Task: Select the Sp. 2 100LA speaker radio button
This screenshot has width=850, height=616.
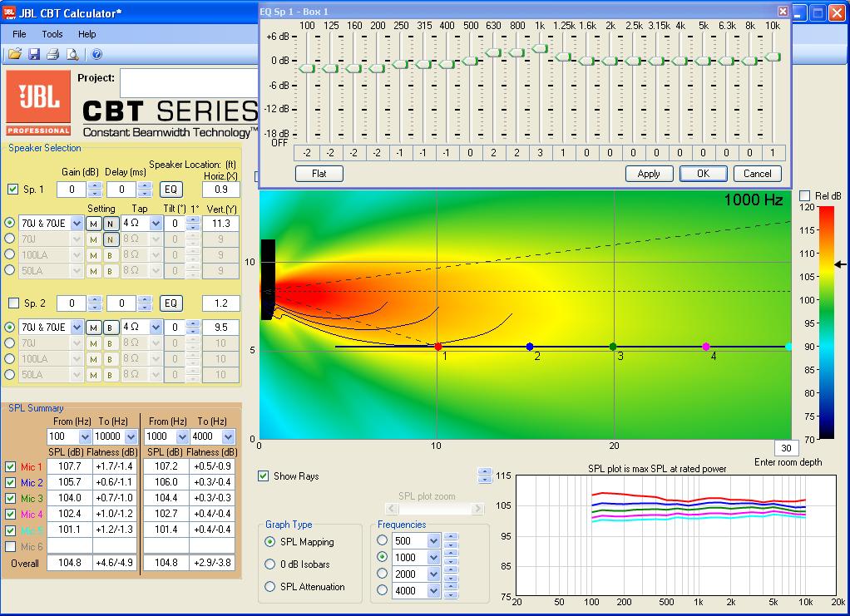Action: click(x=10, y=358)
